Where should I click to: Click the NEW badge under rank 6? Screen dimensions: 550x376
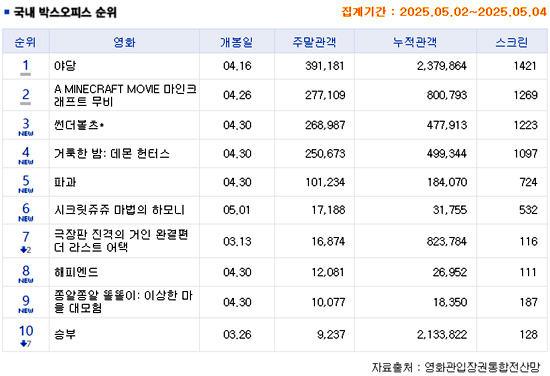[x=26, y=219]
